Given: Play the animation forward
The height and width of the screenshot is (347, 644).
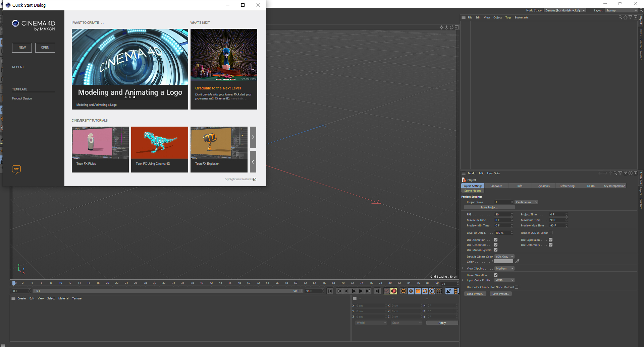Looking at the screenshot, I should pyautogui.click(x=354, y=291).
